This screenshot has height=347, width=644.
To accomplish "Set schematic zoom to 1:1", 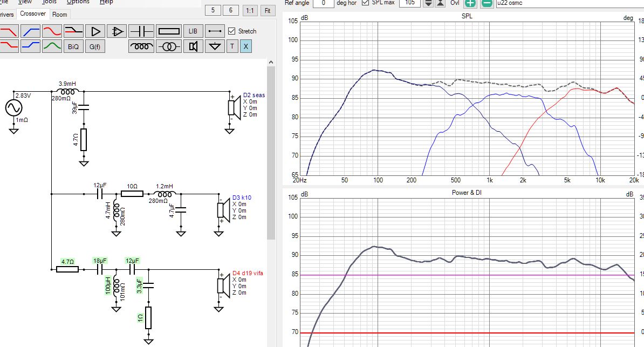I will click(x=250, y=11).
